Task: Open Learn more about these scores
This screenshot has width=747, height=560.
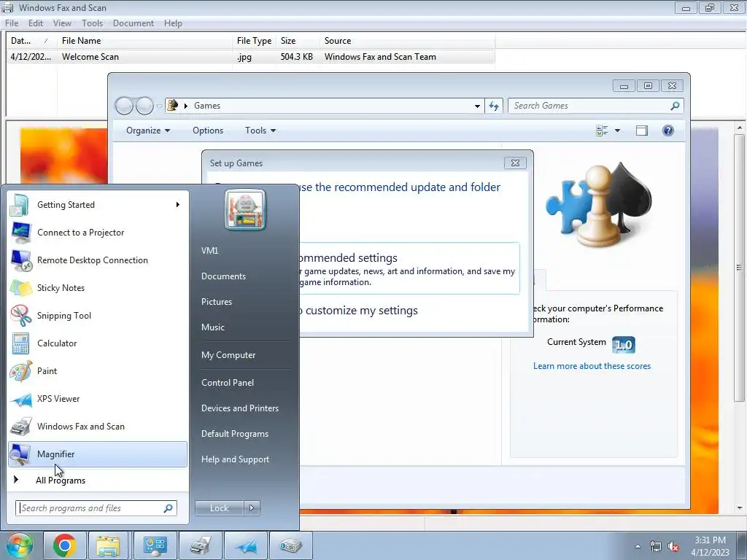Action: tap(592, 366)
